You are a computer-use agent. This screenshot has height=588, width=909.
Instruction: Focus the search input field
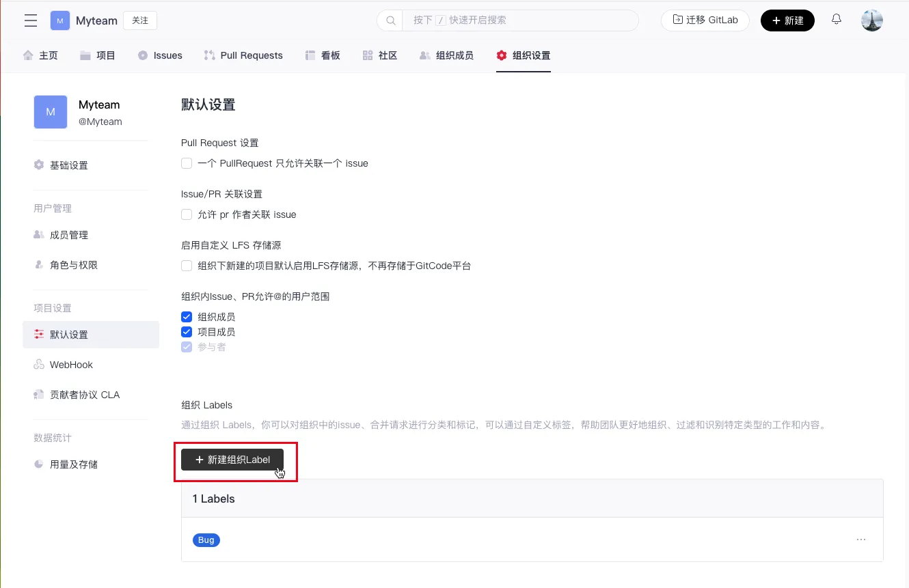(x=519, y=20)
